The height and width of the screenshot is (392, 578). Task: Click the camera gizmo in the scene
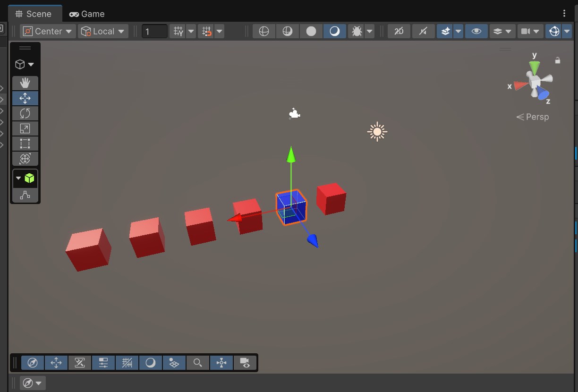(x=294, y=114)
